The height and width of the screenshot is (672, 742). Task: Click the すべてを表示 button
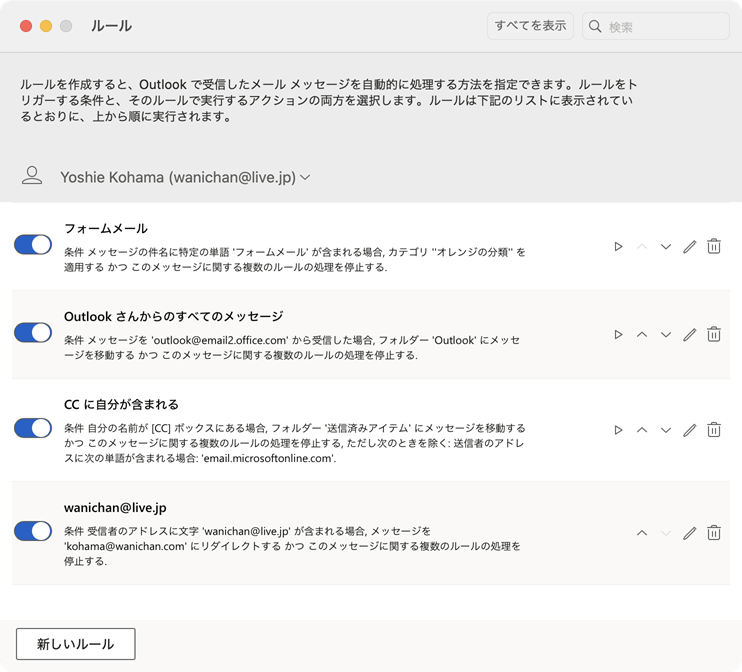coord(530,26)
